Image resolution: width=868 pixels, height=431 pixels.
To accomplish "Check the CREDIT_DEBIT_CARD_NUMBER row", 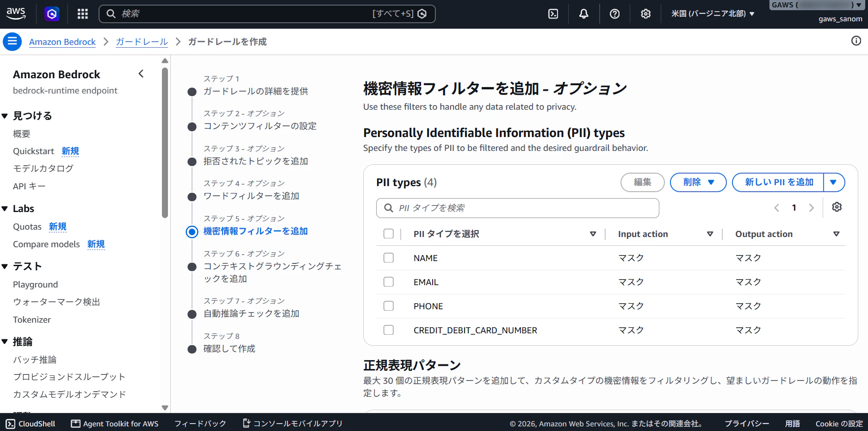I will point(389,330).
